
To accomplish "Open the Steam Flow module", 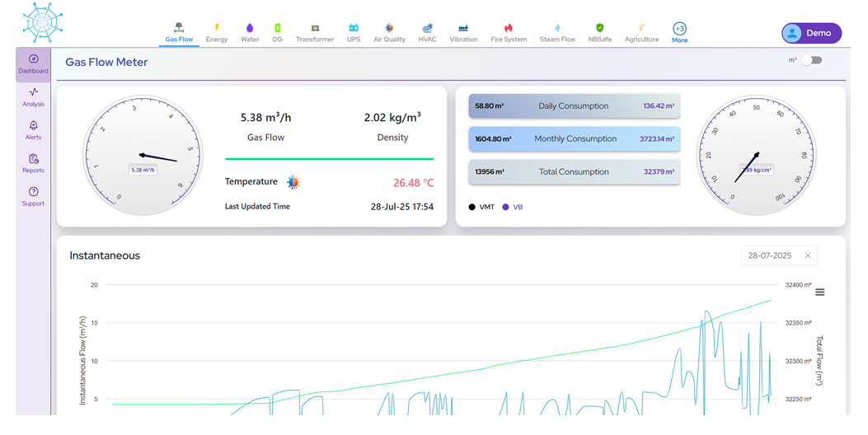I will (557, 33).
